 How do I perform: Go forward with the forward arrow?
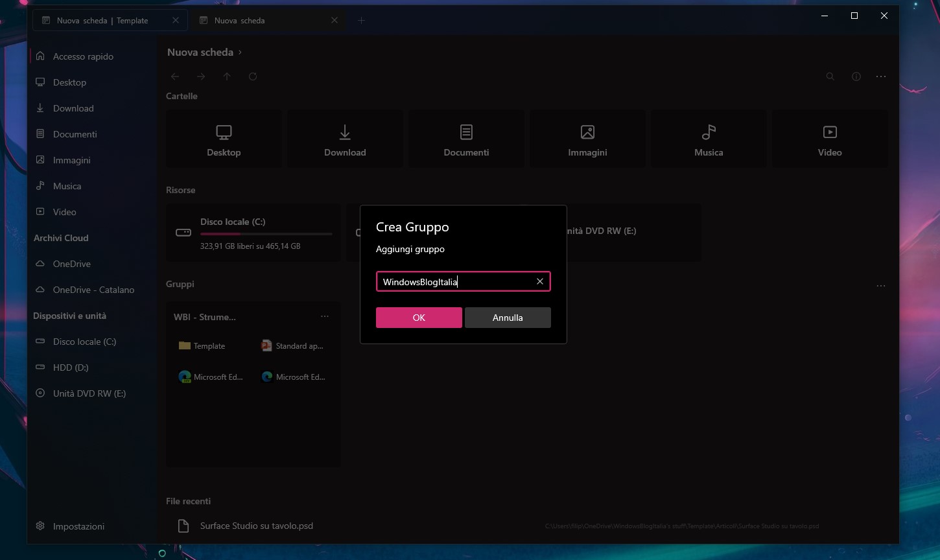[201, 76]
